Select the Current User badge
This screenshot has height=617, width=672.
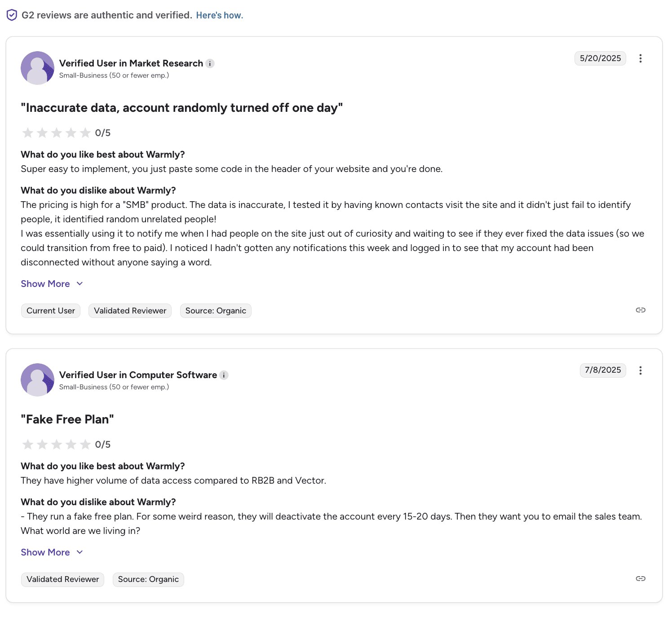[x=50, y=310]
